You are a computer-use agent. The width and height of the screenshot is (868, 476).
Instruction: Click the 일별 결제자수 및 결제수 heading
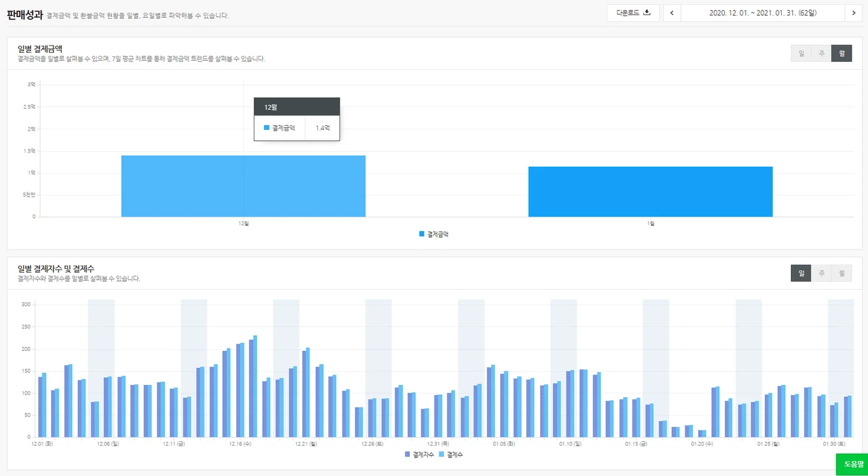point(56,268)
